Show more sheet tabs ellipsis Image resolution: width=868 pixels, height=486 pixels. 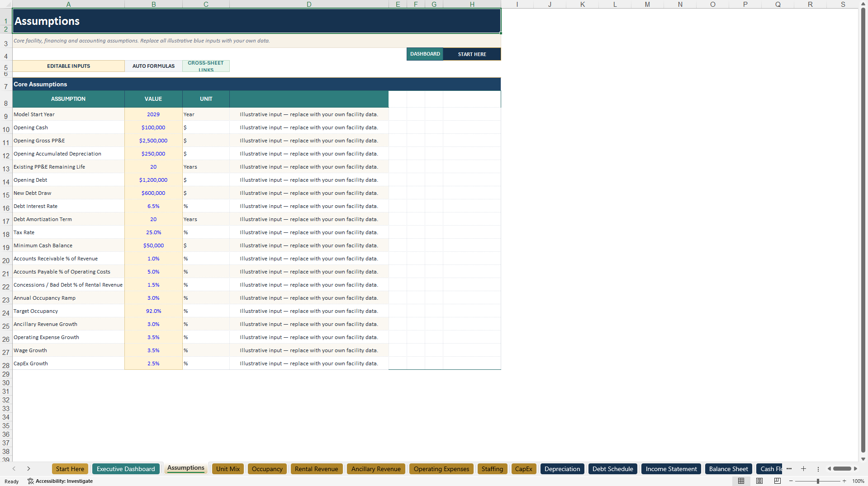[x=789, y=469]
